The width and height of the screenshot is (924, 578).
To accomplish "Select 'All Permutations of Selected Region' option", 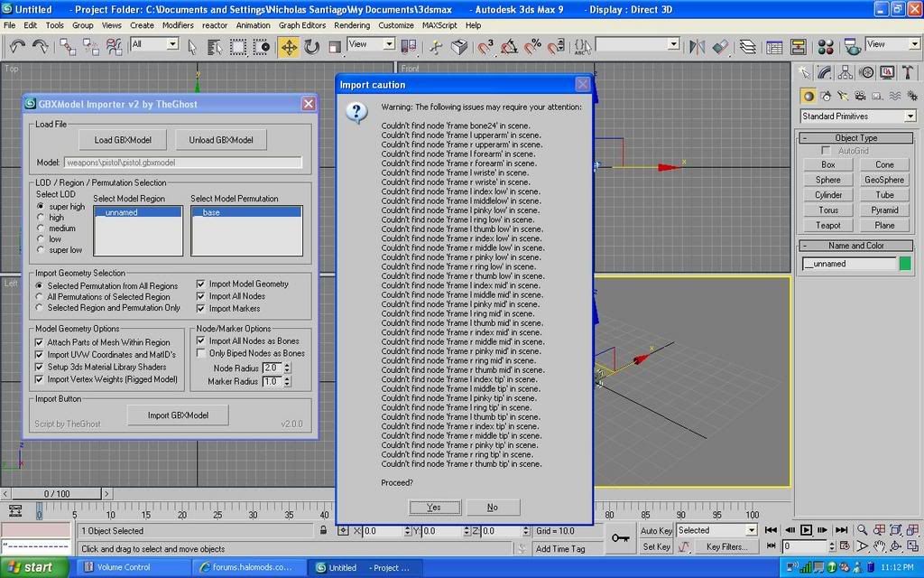I will click(x=40, y=296).
